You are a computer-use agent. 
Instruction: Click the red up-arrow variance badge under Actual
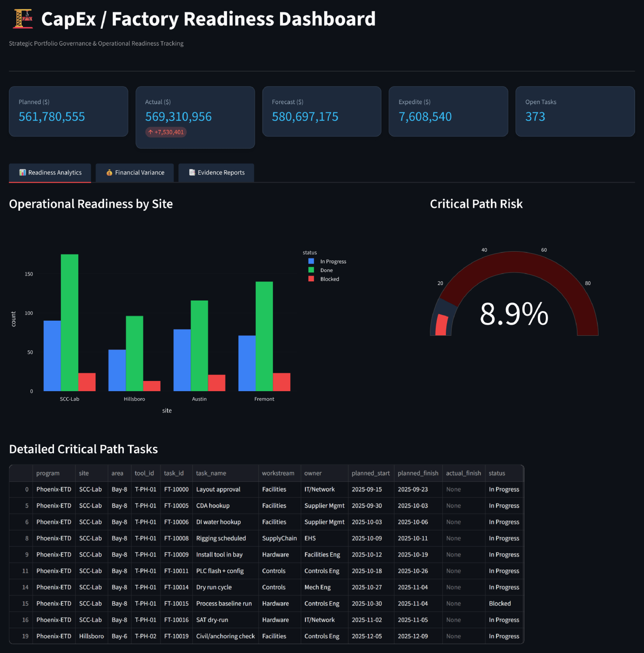166,132
